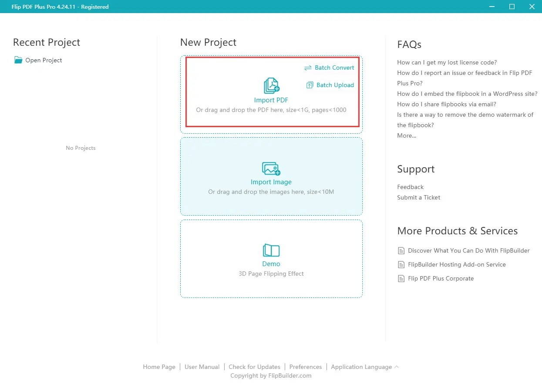
Task: Open FAQ about lost license code
Action: coord(447,62)
